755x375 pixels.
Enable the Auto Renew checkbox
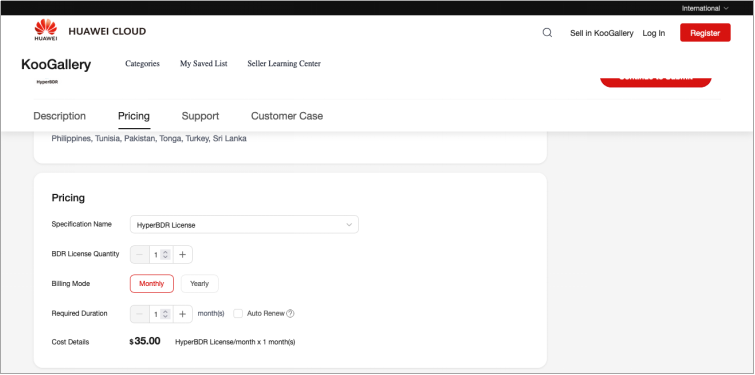tap(238, 313)
